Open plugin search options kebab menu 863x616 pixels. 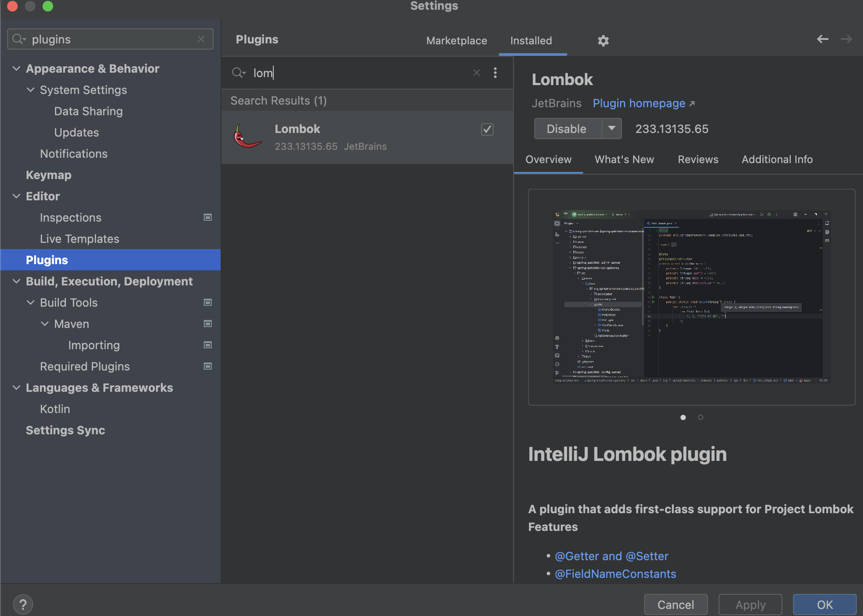point(495,73)
